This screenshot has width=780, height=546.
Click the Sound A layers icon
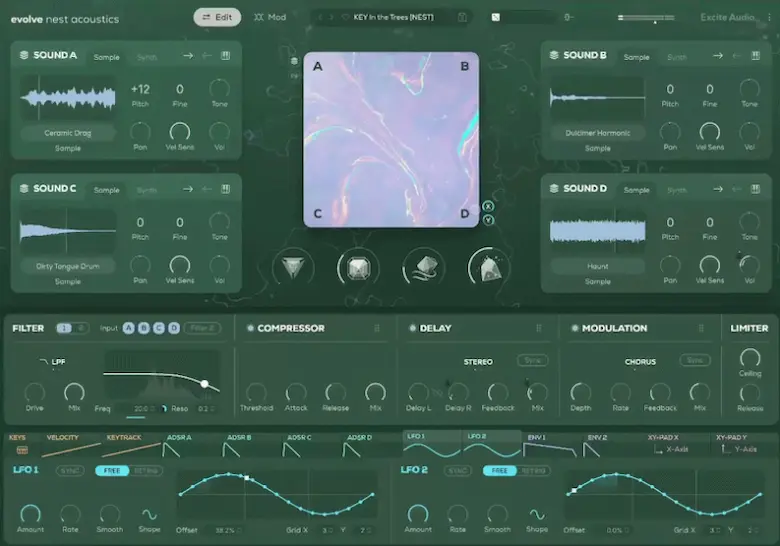23,55
